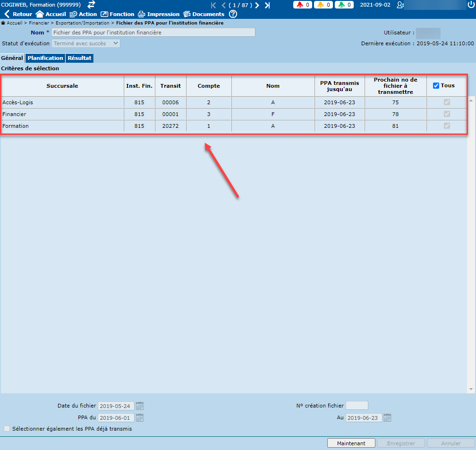The width and height of the screenshot is (476, 450).
Task: Click the swap arrows icon beside COGIWEB title
Action: pyautogui.click(x=91, y=4)
